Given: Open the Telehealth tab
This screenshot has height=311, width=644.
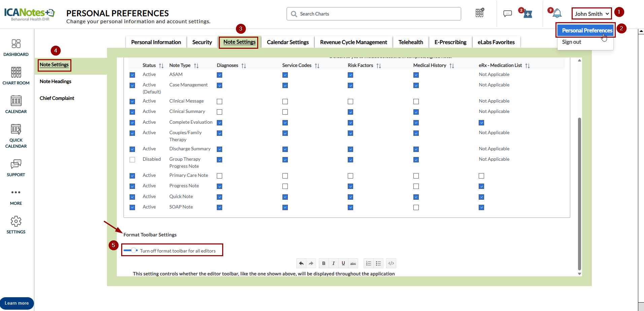Looking at the screenshot, I should click(410, 42).
